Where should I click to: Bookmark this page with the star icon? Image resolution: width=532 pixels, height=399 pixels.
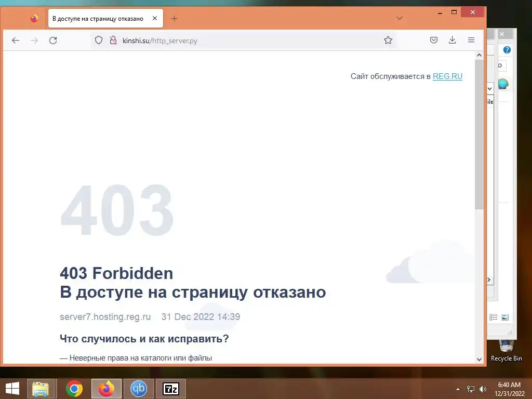388,41
